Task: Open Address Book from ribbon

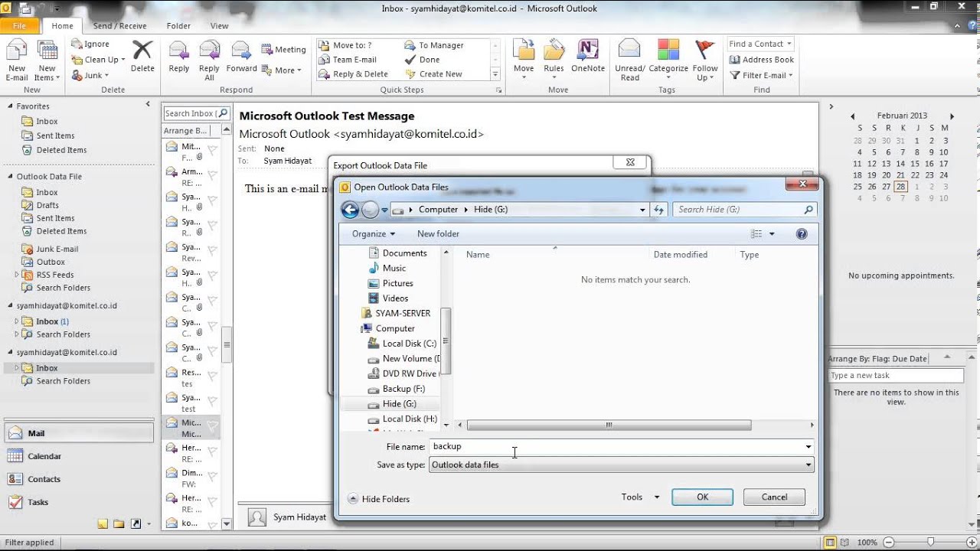Action: [762, 60]
